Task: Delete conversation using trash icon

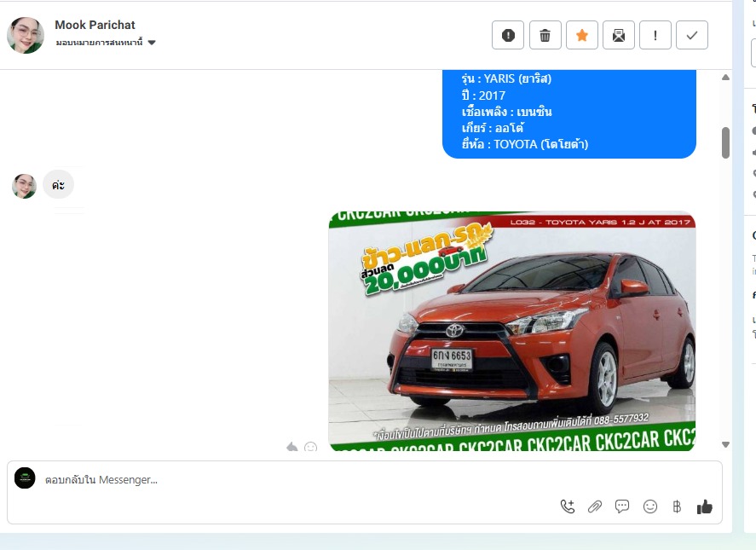Action: (545, 35)
